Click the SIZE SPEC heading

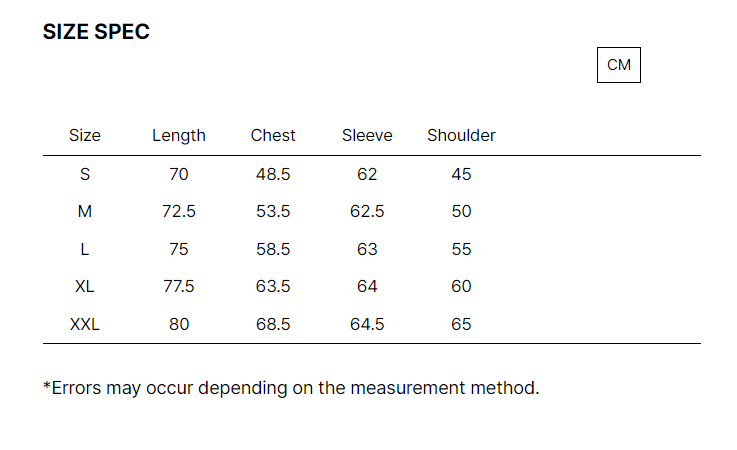(x=96, y=32)
